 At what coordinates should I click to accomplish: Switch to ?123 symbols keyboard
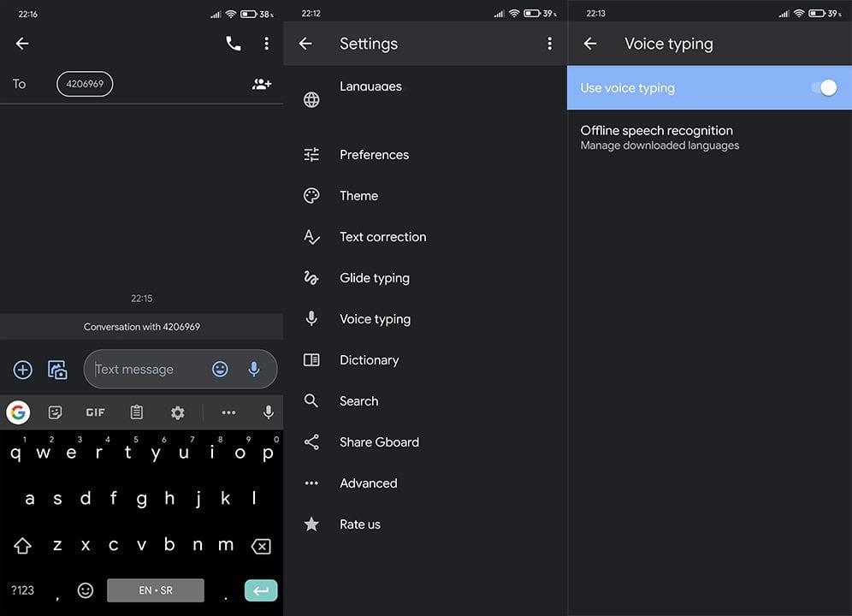(x=22, y=590)
